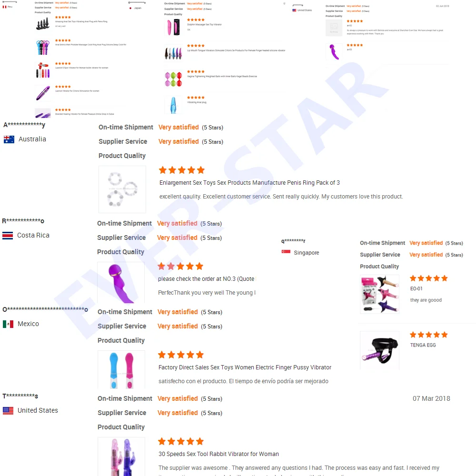Open the TENGA EGG product thumbnail
The height and width of the screenshot is (476, 476).
(379, 351)
